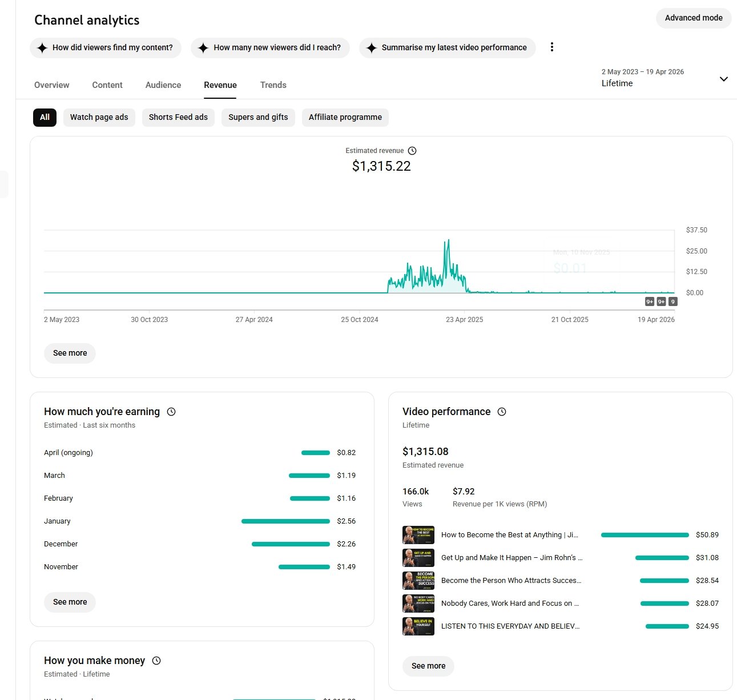Switch to the Audience tab

163,85
